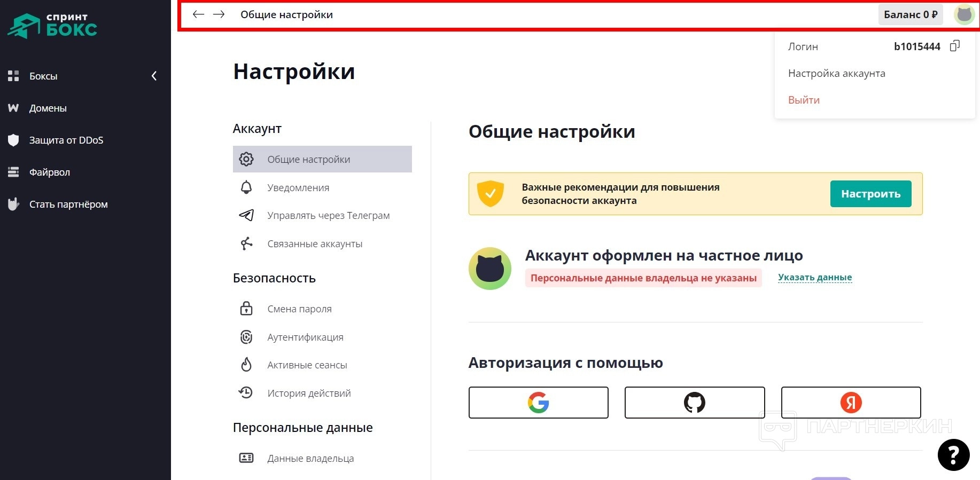
Task: Click the bell icon for Уведомления
Action: pos(246,187)
